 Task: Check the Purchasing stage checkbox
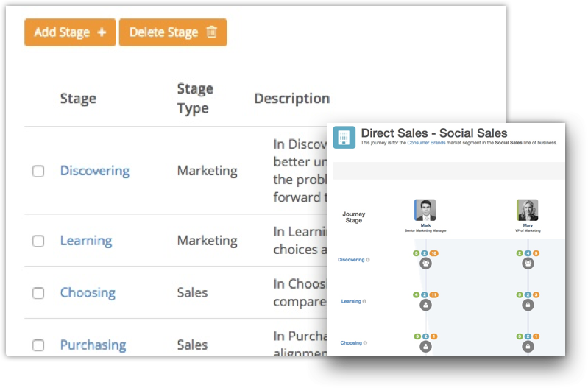click(x=38, y=345)
